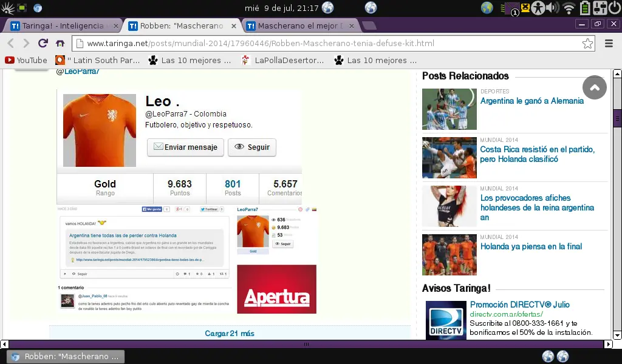Click horizontal scrollbar left arrow
Viewport: 622px width, 364px height.
pyautogui.click(x=4, y=344)
